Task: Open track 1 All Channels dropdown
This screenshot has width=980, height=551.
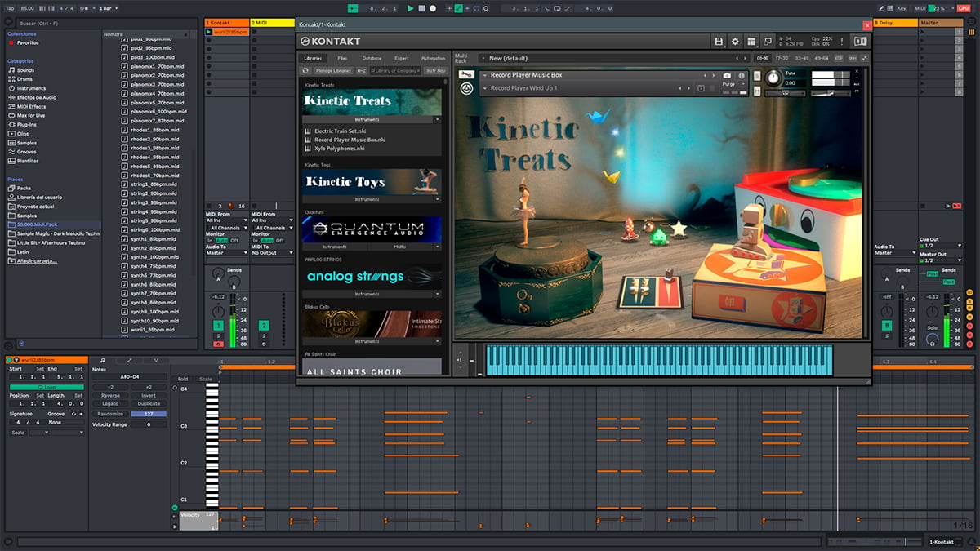Action: click(226, 228)
